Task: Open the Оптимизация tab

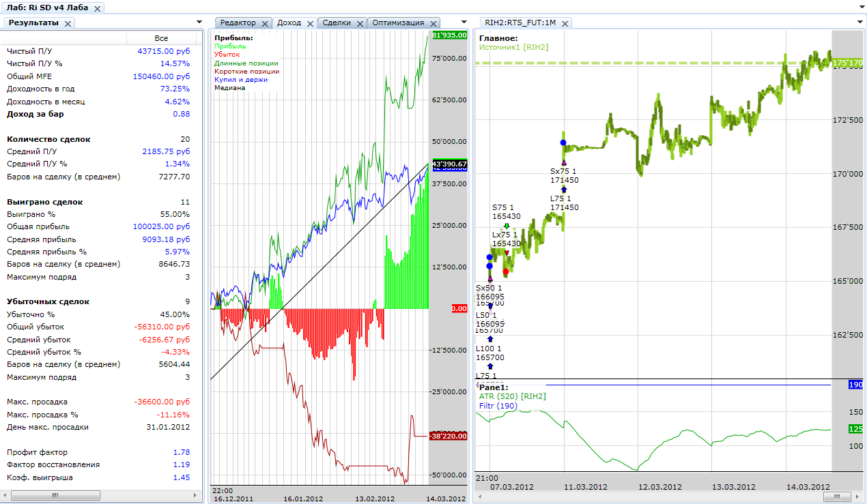Action: point(398,23)
